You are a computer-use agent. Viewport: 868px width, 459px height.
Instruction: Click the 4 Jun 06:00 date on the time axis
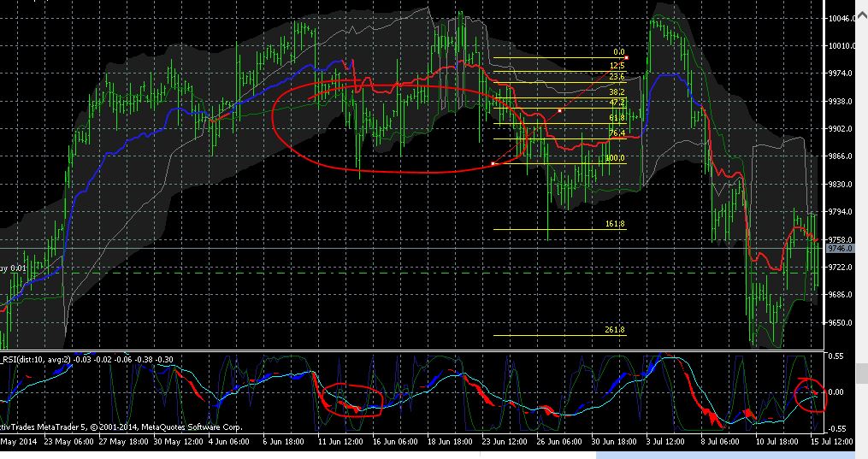(228, 441)
